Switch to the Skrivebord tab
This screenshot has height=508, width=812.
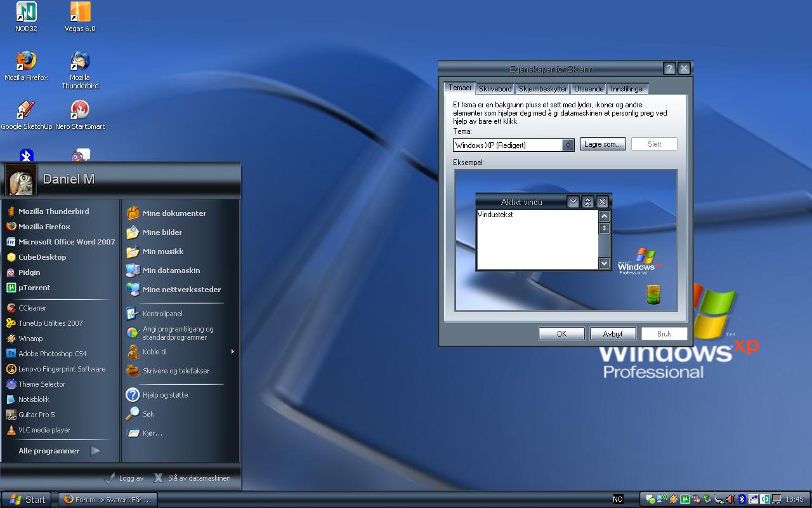pos(495,89)
